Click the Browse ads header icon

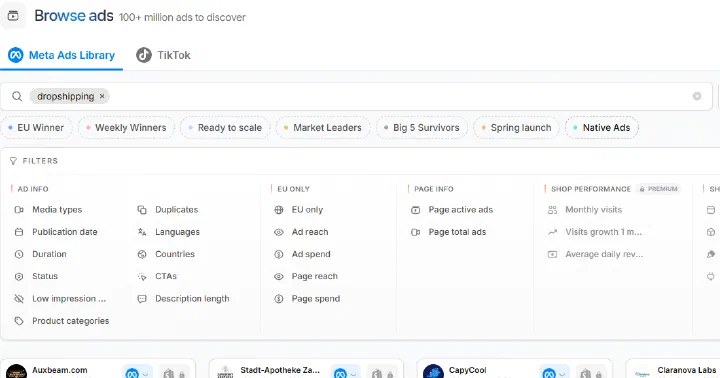[x=13, y=16]
